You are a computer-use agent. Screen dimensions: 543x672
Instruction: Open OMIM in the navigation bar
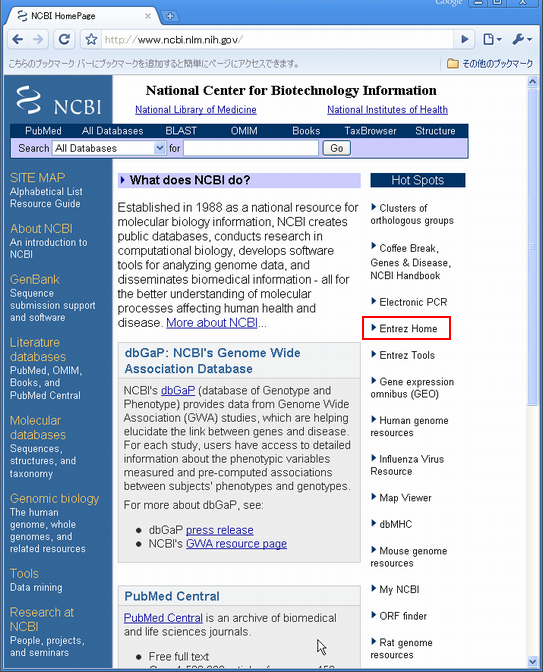click(x=244, y=131)
